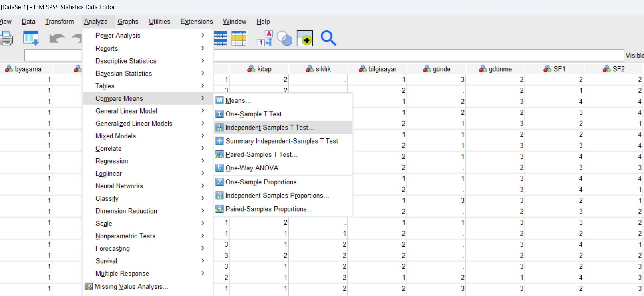Expand the Correlate submenu
The image size is (644, 296).
click(x=108, y=148)
